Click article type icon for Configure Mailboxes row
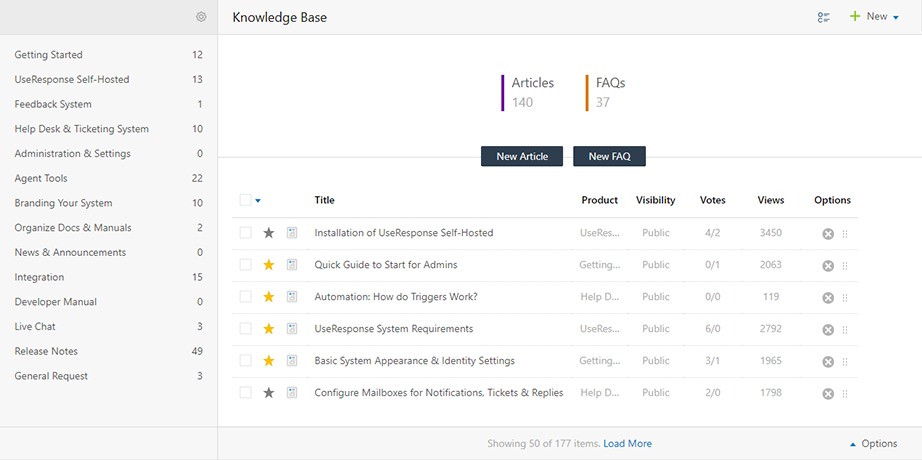Screen dimensions: 922x460 click(292, 392)
